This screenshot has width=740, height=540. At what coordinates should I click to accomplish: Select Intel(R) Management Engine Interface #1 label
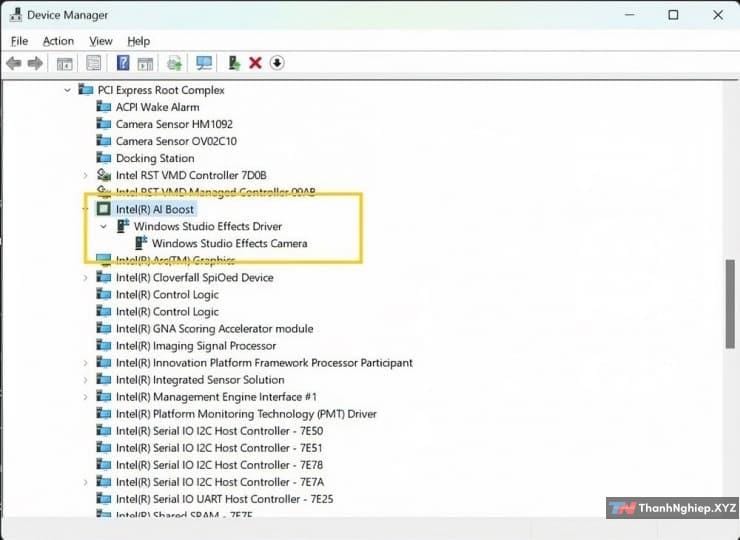tap(216, 397)
